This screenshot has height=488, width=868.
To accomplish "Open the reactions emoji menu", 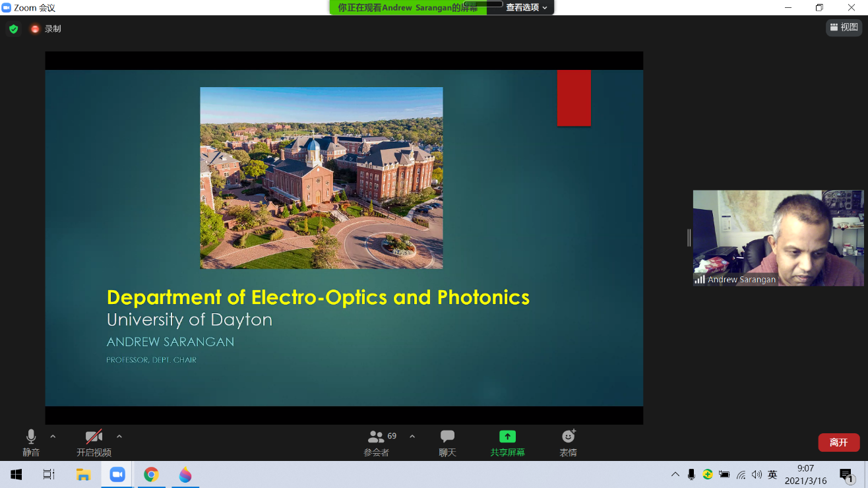I will [x=569, y=442].
